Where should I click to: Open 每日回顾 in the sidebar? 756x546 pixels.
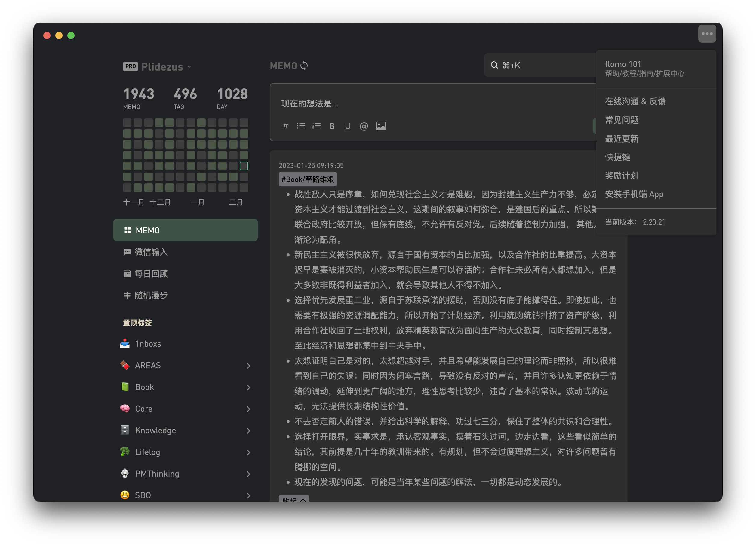point(185,274)
